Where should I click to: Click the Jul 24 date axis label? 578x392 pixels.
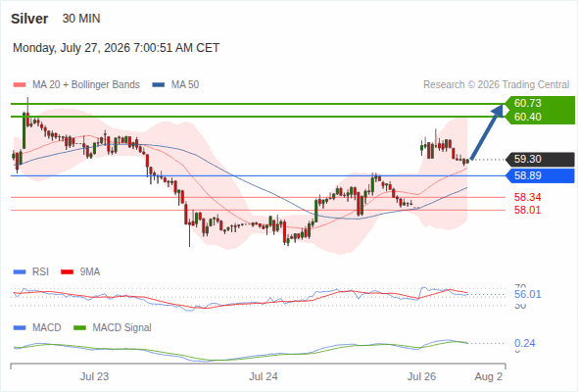[x=264, y=376]
